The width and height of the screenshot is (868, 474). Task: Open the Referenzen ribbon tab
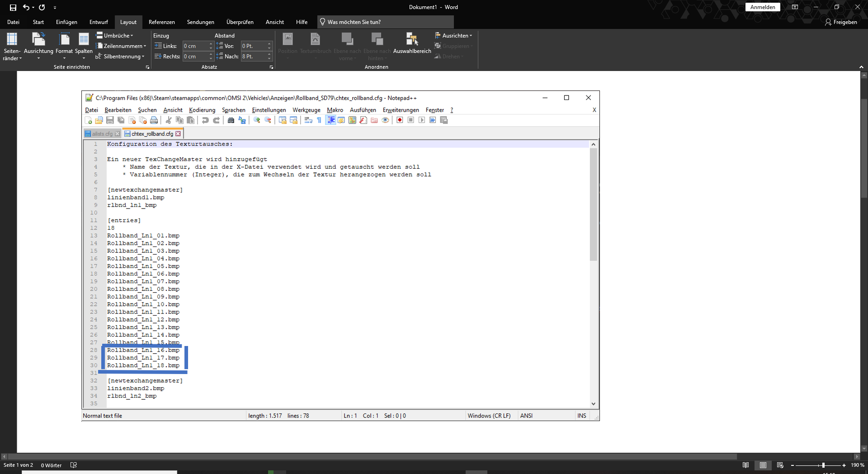161,22
